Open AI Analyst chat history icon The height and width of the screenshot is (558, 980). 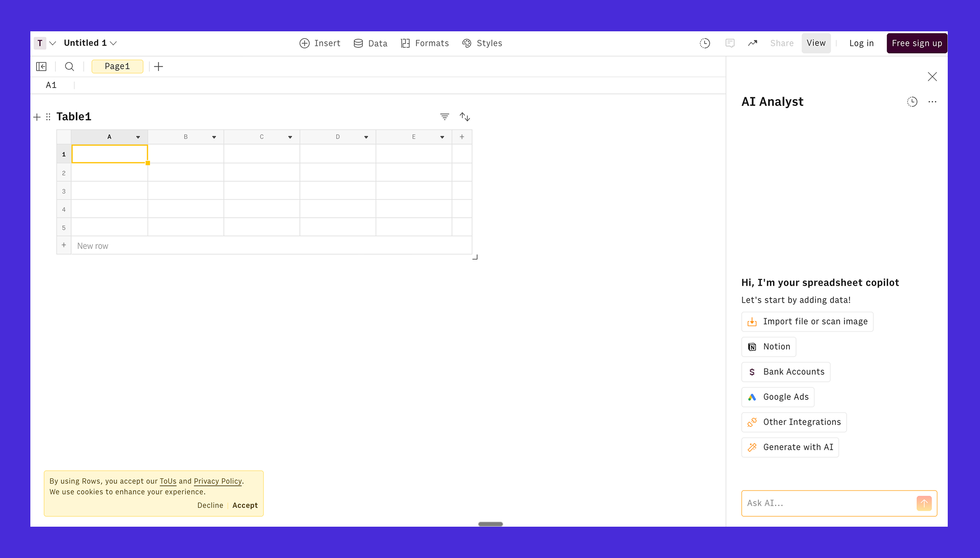[912, 102]
